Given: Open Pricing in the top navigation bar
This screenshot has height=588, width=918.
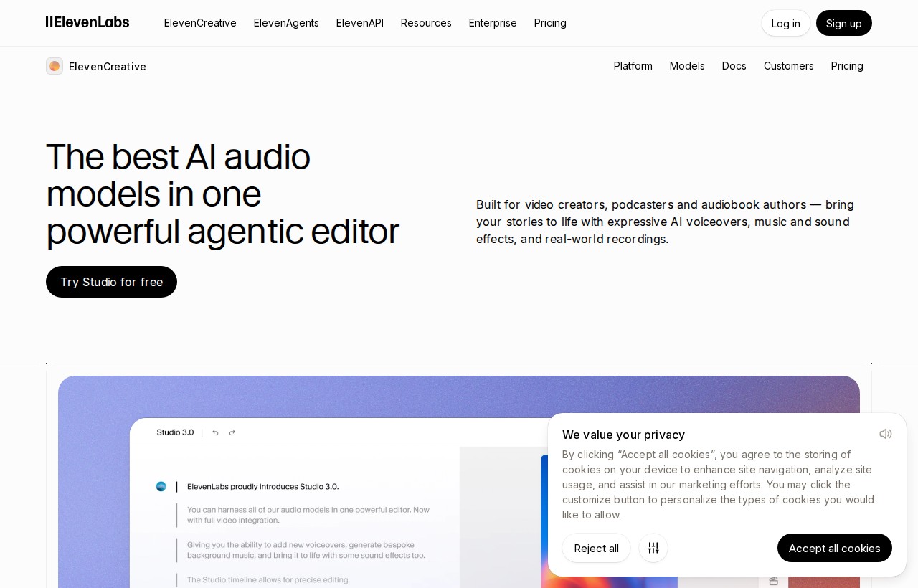Looking at the screenshot, I should (x=550, y=23).
